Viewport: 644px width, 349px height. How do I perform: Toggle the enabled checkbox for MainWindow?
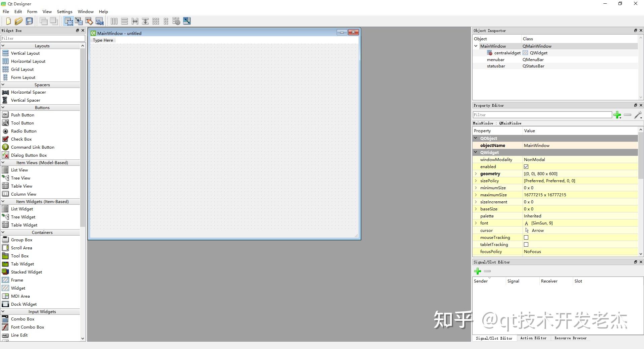(526, 166)
